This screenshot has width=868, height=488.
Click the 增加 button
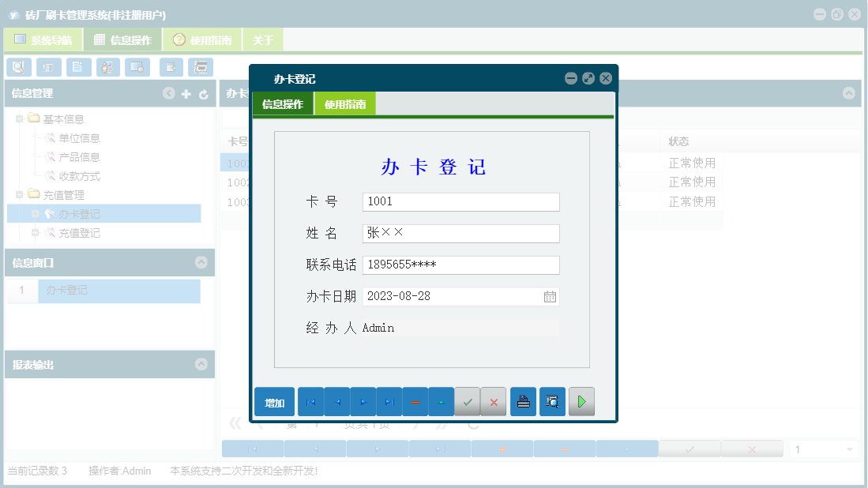coord(274,401)
